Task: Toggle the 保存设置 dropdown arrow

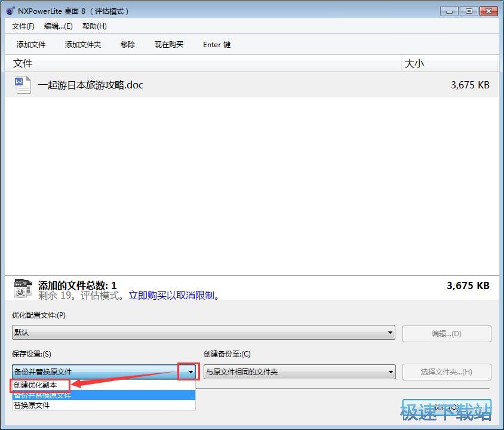Action: (190, 372)
